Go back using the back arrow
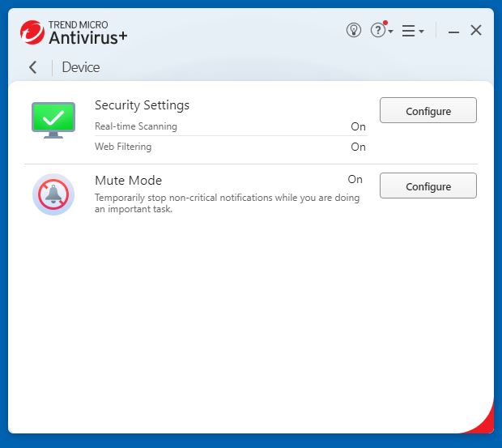 (32, 67)
